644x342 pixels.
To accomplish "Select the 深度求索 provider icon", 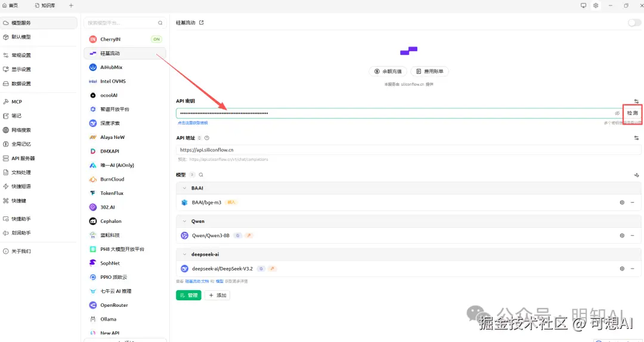I will coord(93,123).
